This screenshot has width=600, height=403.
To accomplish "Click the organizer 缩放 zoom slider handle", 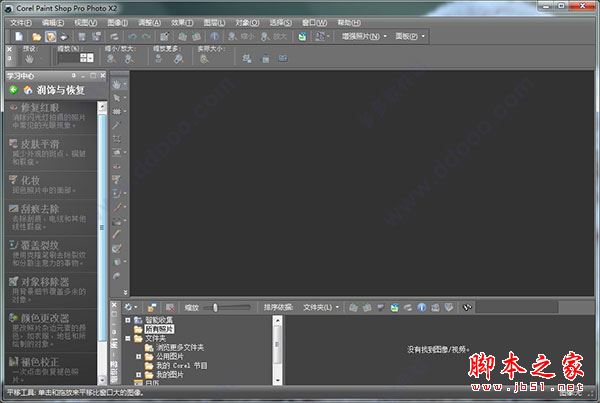I will 215,307.
